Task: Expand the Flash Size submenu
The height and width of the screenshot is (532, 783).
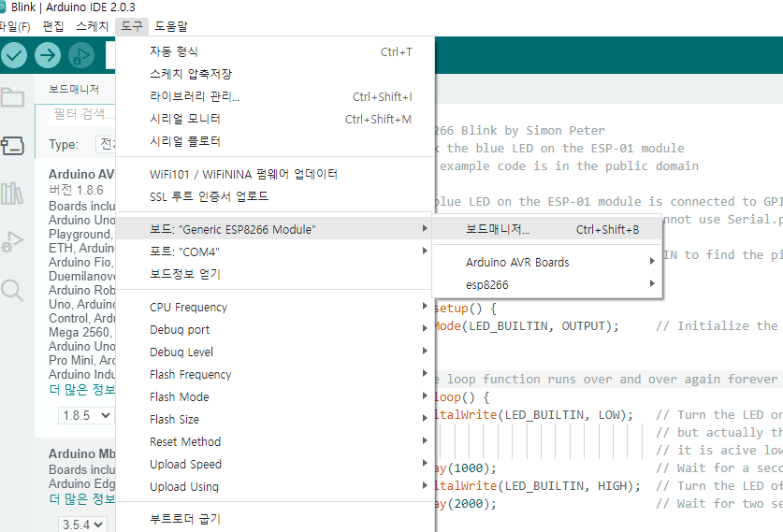Action: (275, 419)
